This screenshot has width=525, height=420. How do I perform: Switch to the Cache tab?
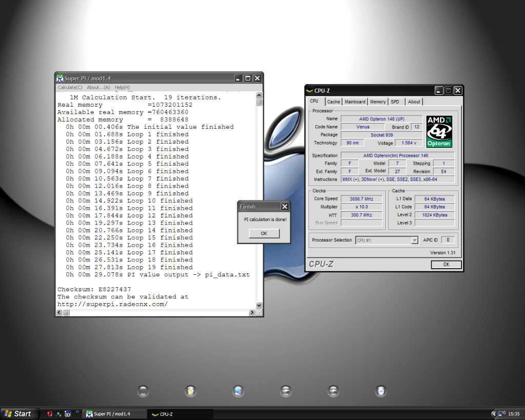pos(333,102)
